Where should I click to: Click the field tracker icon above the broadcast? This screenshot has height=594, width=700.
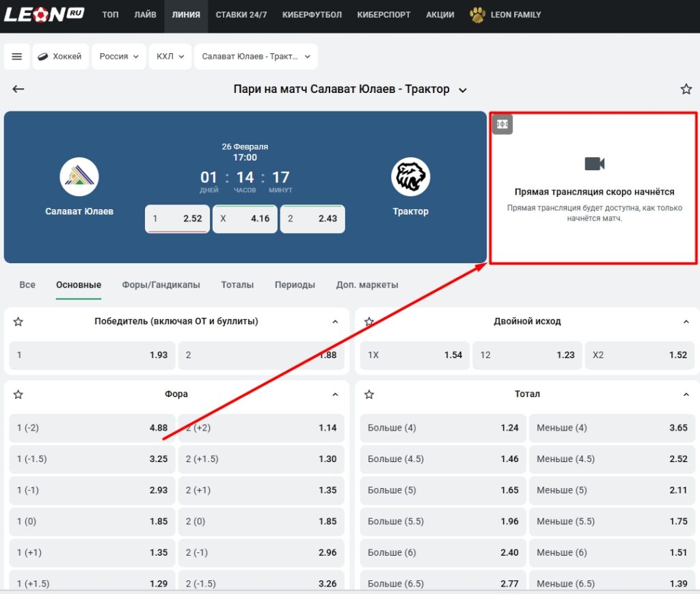pos(502,124)
